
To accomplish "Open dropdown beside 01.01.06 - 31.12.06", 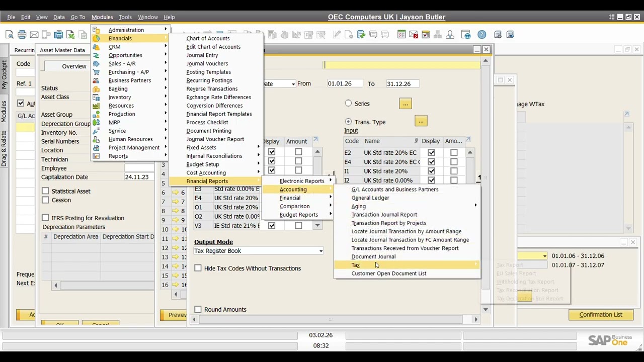I will point(544,256).
